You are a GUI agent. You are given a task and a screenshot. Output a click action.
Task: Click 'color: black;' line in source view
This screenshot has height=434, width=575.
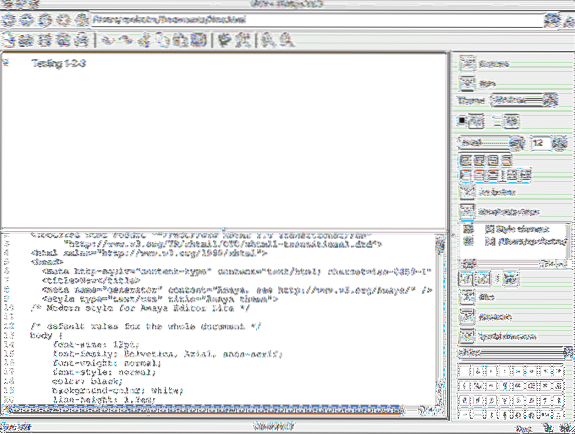[x=87, y=381]
